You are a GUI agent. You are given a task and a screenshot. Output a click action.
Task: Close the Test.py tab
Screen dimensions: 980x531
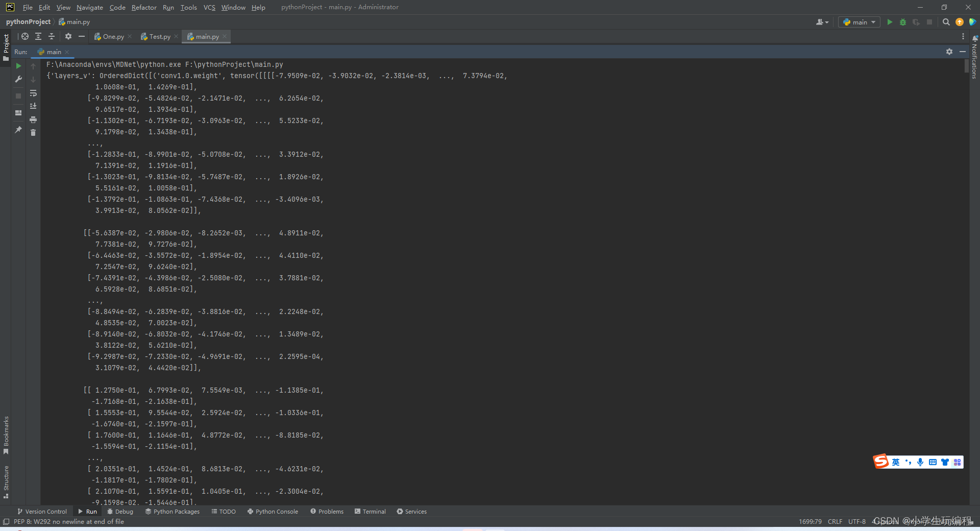(x=176, y=36)
